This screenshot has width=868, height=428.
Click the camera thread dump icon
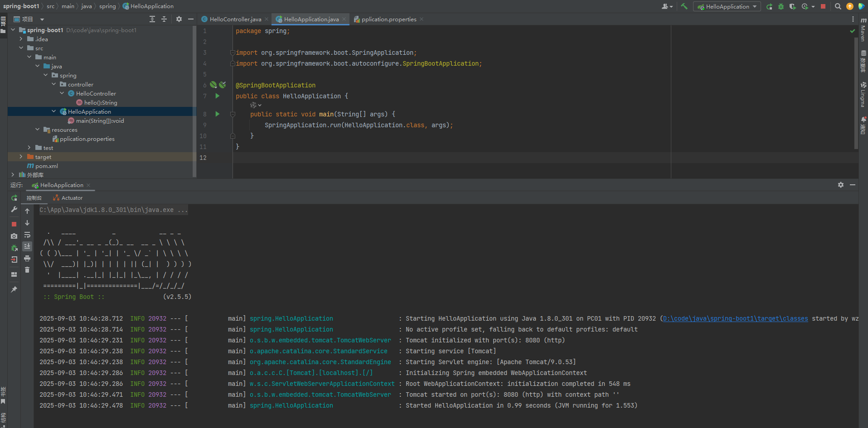tap(14, 236)
